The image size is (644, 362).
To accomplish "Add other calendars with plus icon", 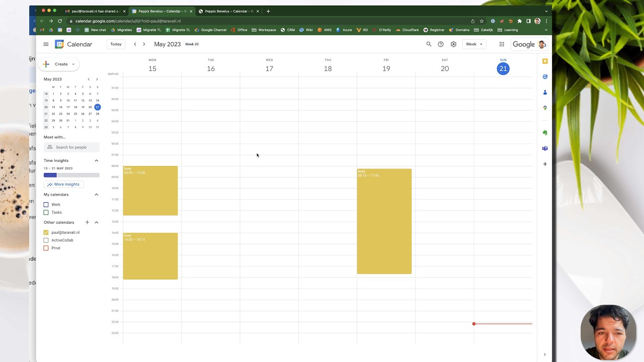I will tap(87, 222).
